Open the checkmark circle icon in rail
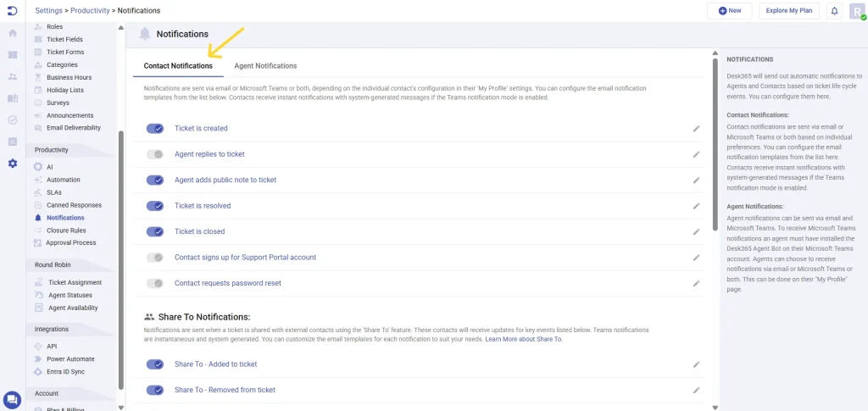The width and height of the screenshot is (868, 411). (x=12, y=120)
